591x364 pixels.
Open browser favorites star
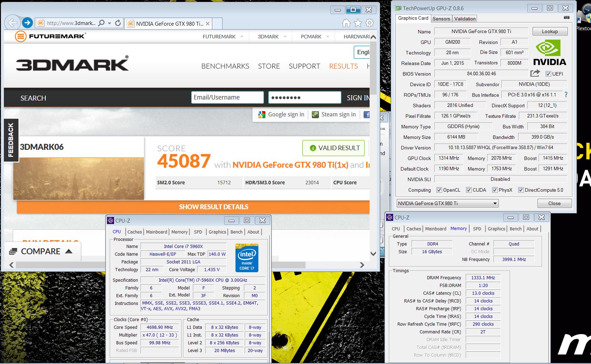[x=358, y=23]
